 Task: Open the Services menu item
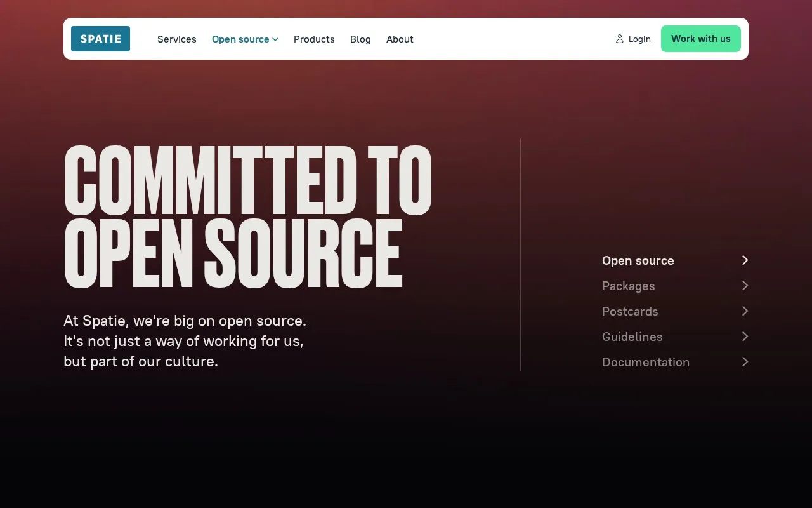point(177,39)
